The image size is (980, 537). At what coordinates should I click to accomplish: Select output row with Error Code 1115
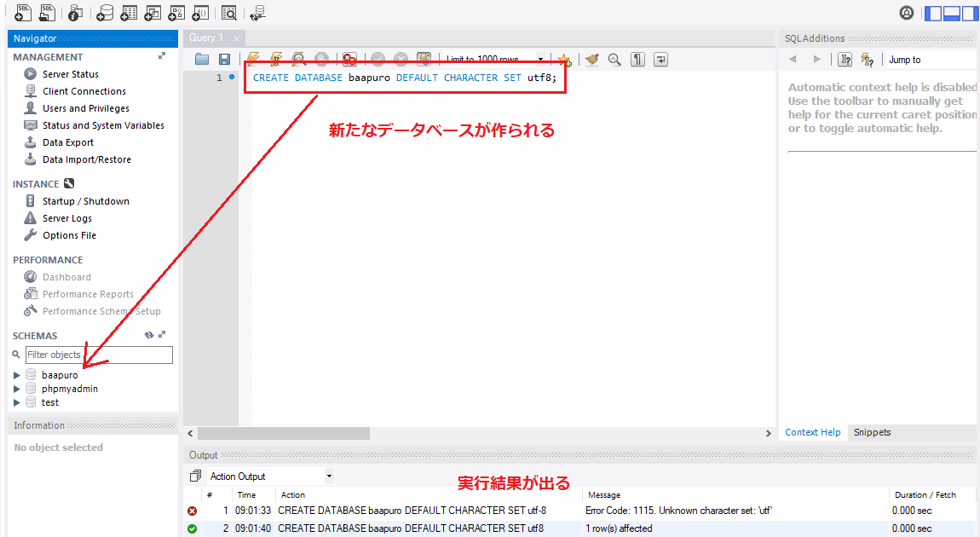tap(579, 511)
